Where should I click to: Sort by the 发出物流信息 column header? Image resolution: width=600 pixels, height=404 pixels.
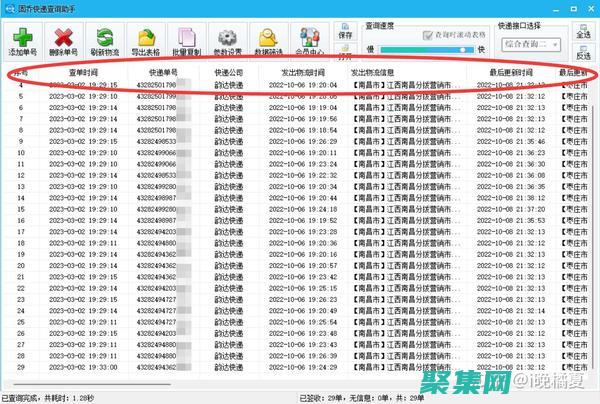[372, 72]
